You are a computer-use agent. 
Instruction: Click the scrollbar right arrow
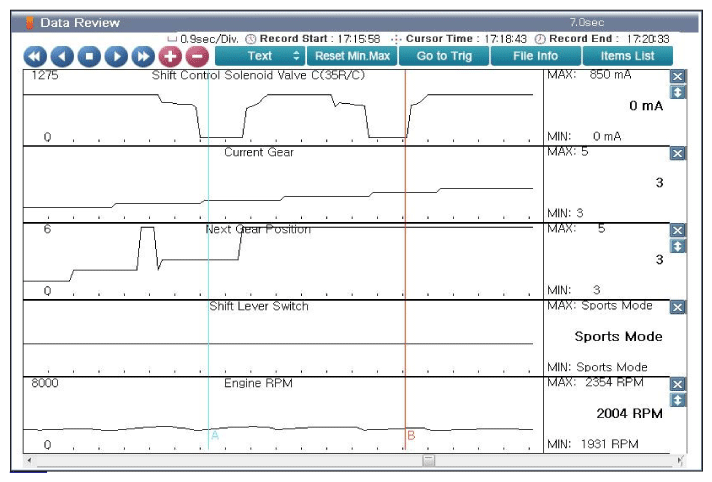click(x=680, y=461)
